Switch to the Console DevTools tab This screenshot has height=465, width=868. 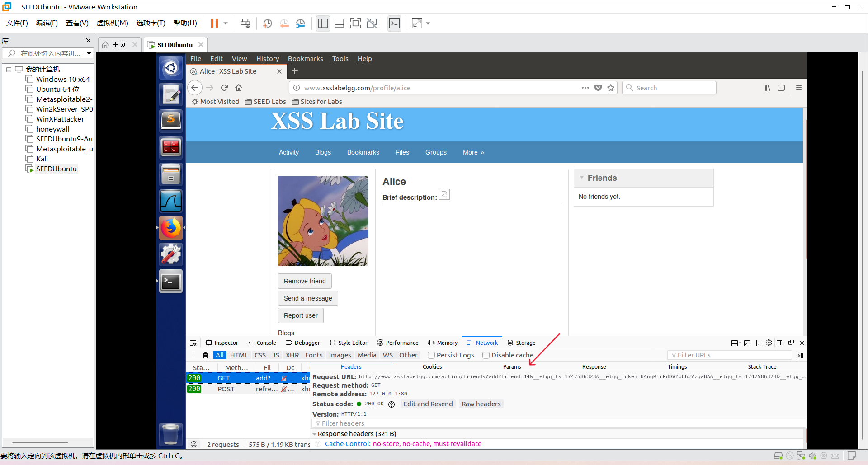262,343
